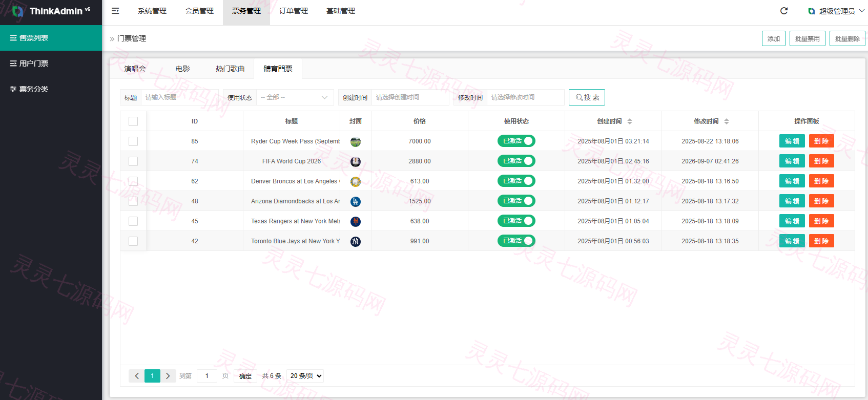Click the 标题 search input field
Screen dimensions: 868x400
pyautogui.click(x=180, y=97)
